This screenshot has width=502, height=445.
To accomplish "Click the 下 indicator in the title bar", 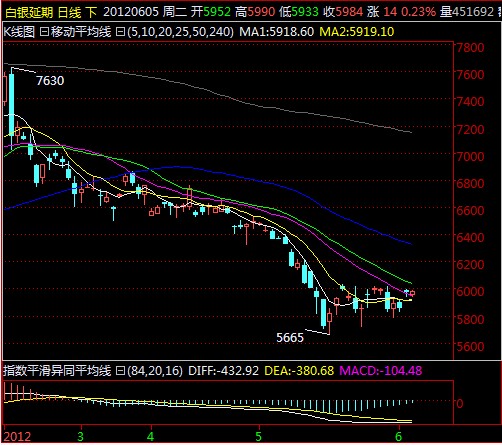I will (x=91, y=12).
